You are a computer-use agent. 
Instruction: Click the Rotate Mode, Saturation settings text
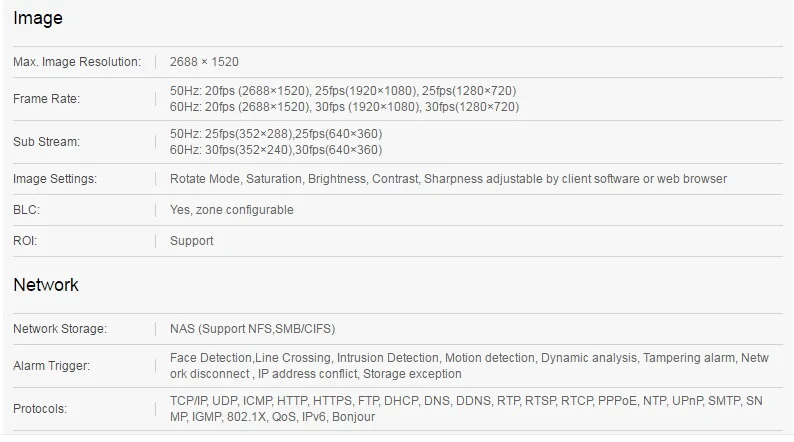coord(448,179)
